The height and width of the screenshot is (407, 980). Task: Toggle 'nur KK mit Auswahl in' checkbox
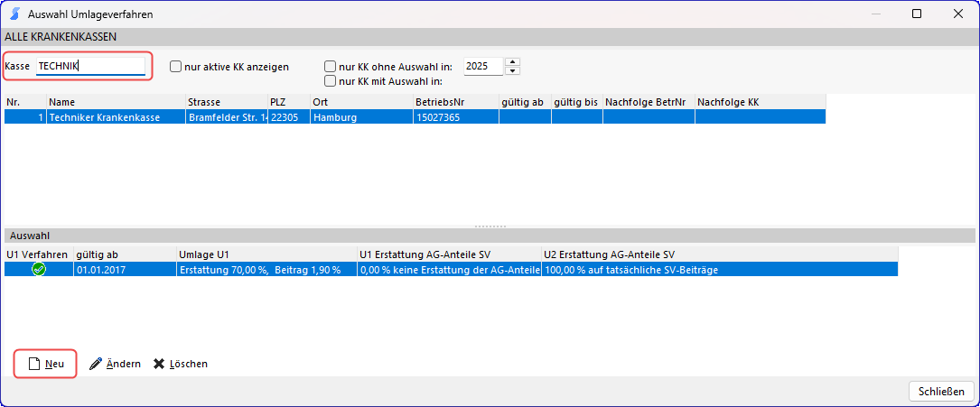click(330, 80)
